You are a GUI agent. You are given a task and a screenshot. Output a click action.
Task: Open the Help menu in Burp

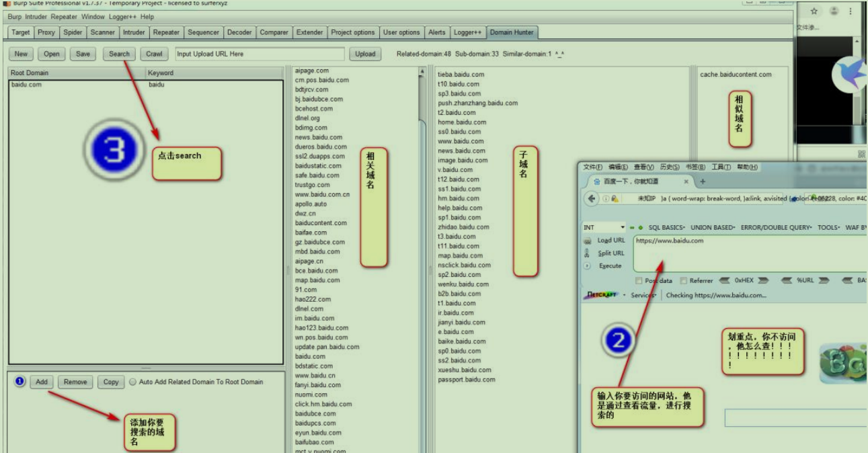coord(147,16)
